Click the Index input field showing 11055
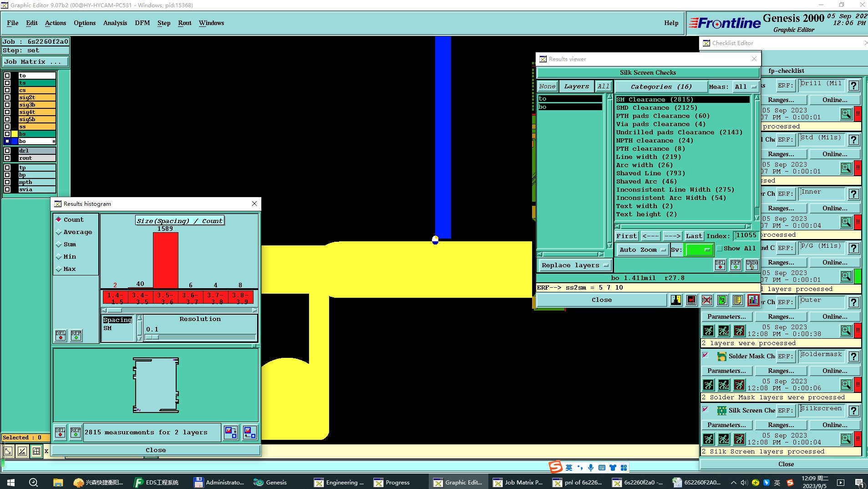The image size is (868, 489). click(746, 235)
